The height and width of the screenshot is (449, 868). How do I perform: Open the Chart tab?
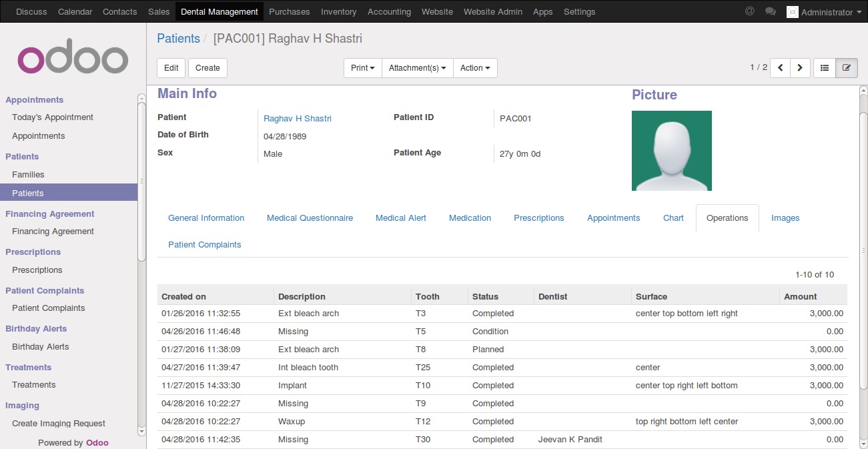(673, 218)
